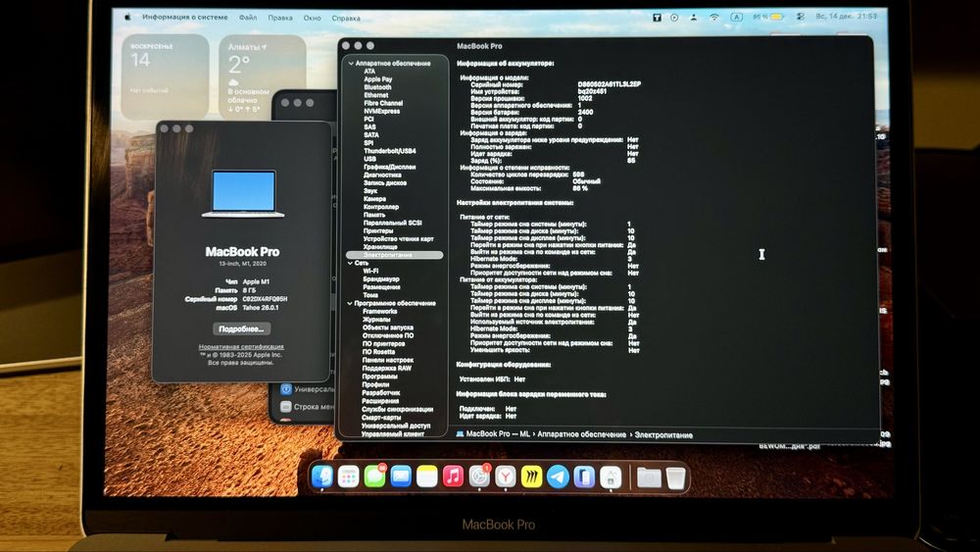The width and height of the screenshot is (980, 552).
Task: Select Память in sidebar
Action: coord(374,215)
